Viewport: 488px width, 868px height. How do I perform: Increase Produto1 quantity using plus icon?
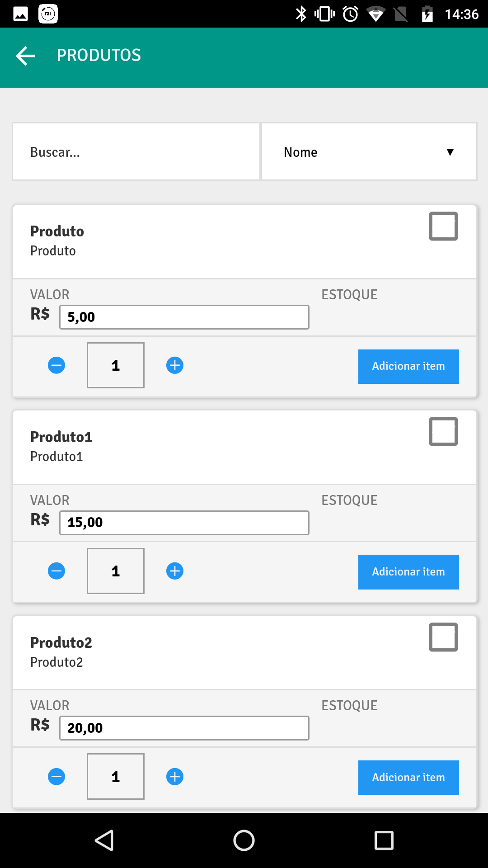(x=175, y=571)
